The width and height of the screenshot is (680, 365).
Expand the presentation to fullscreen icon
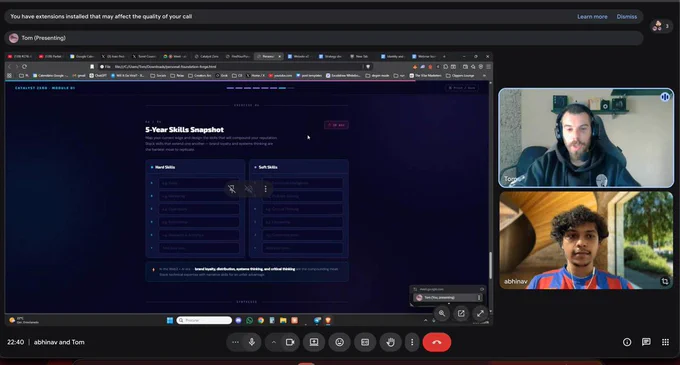tap(480, 313)
